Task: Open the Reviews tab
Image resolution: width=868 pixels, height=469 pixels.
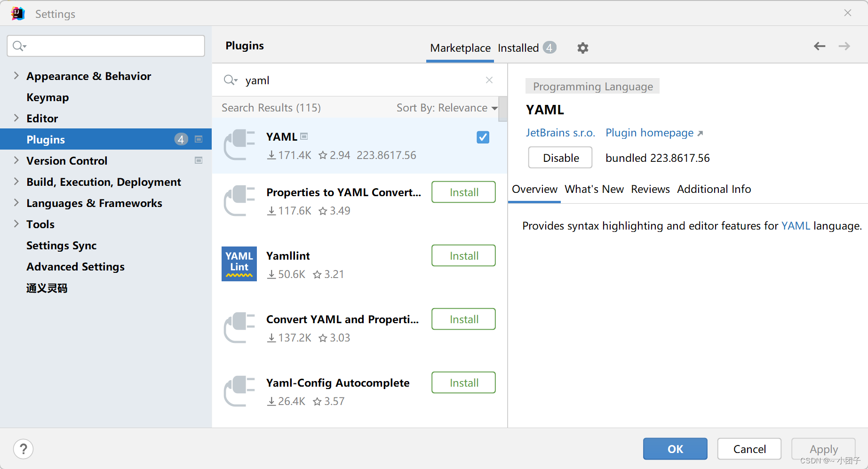Action: click(650, 189)
